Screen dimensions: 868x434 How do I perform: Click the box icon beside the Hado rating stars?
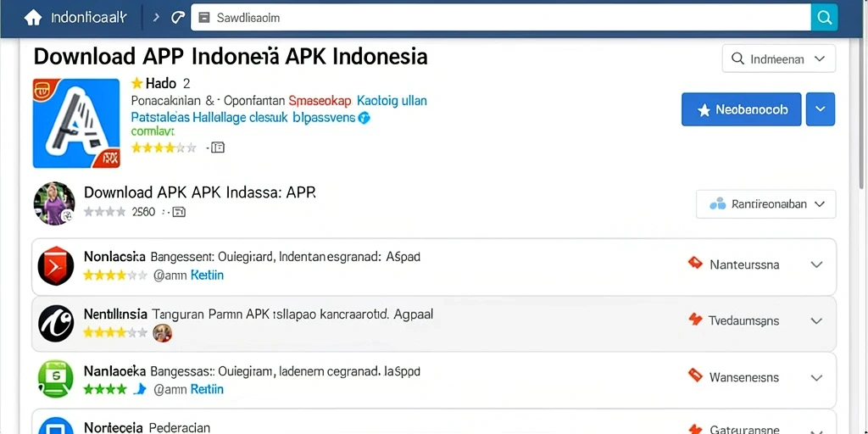coord(218,147)
